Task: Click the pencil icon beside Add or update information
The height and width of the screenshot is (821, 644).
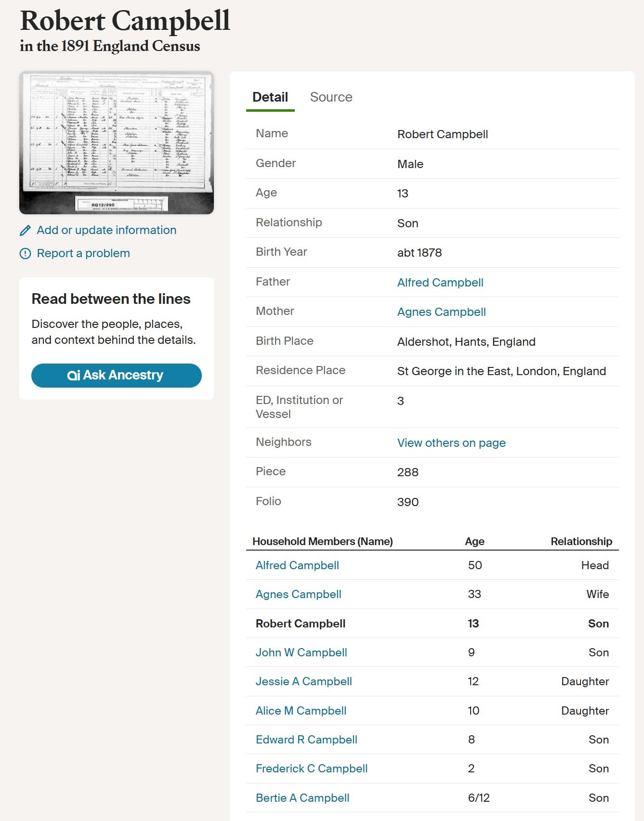Action: 25,231
